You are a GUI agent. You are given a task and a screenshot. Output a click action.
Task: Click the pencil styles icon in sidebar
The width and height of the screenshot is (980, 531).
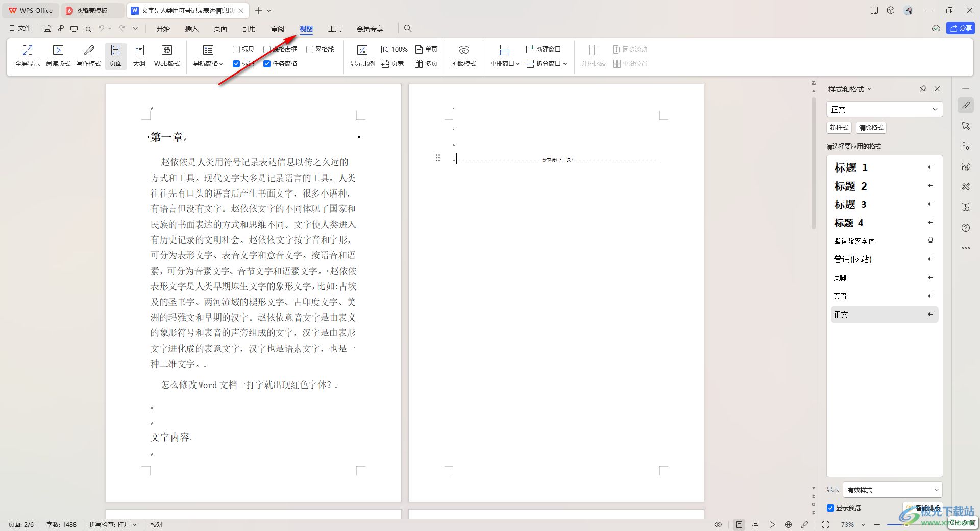point(966,105)
